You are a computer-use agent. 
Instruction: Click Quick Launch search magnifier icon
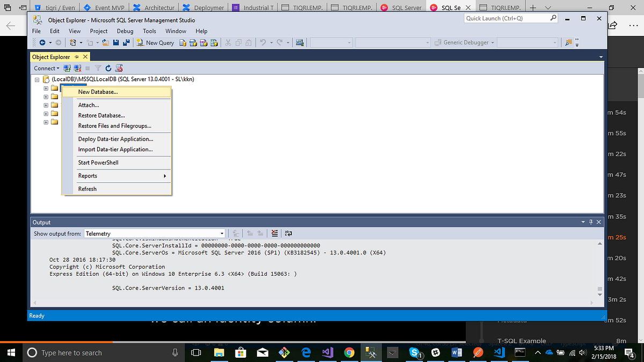click(x=554, y=18)
